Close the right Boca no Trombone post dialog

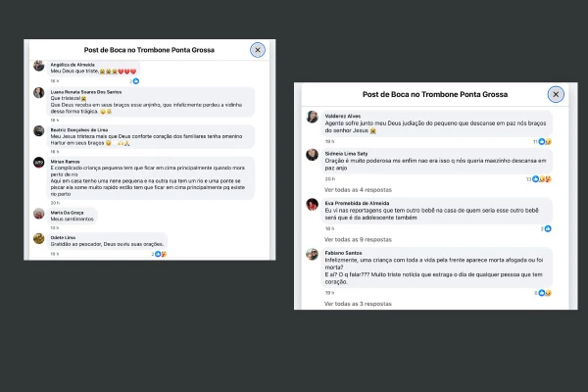coord(556,94)
